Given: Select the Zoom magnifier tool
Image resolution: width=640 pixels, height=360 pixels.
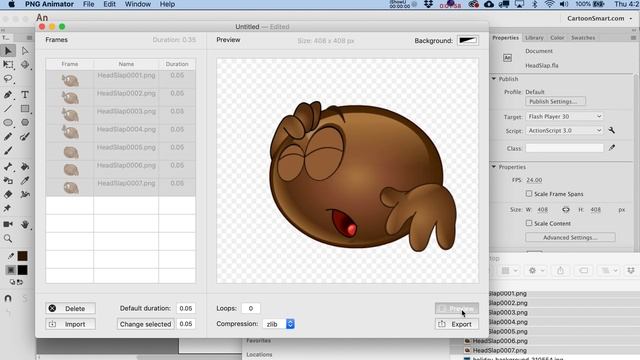Looking at the screenshot, I should click(x=8, y=238).
